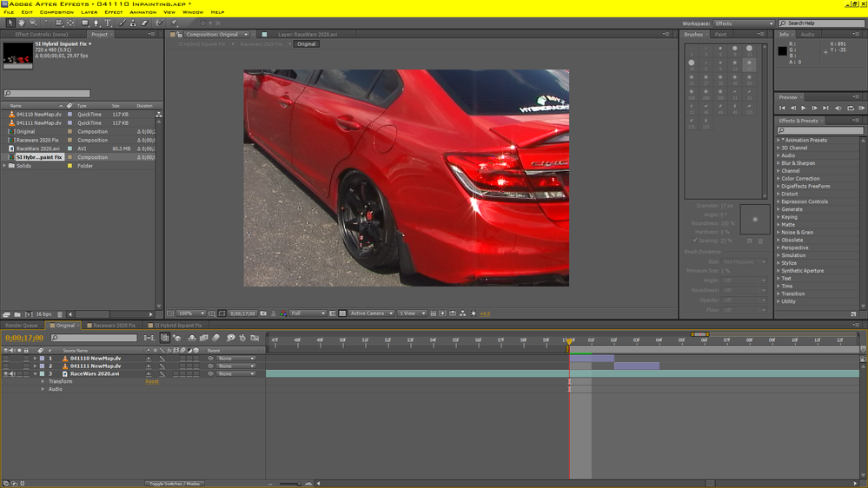Screen dimensions: 868x488
Task: Select the Horizontal Type tool
Action: (108, 23)
